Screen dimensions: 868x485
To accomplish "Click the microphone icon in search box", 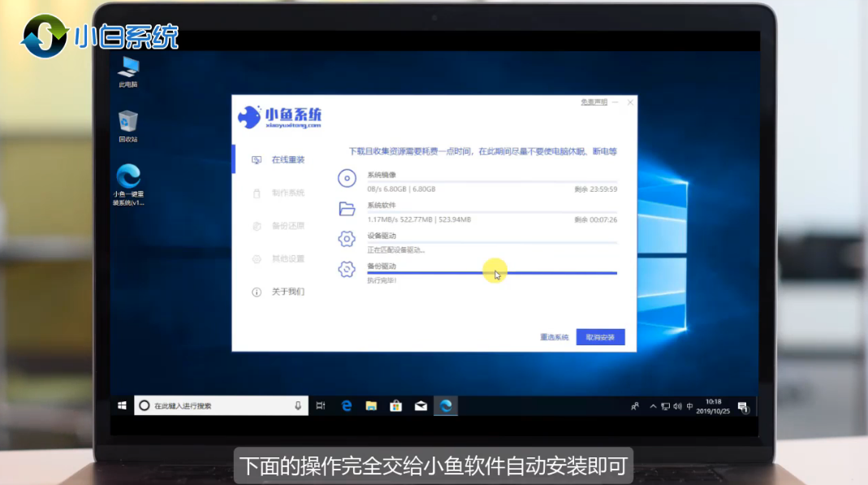I will 298,406.
